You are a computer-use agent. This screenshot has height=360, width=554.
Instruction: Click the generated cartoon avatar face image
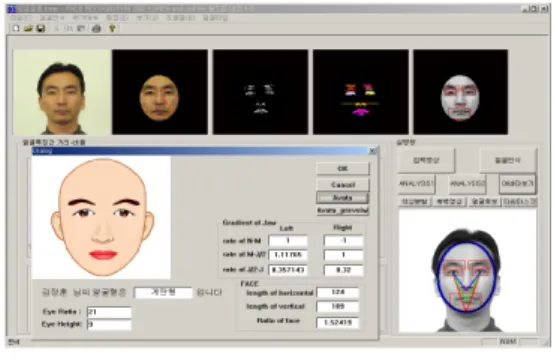click(101, 217)
